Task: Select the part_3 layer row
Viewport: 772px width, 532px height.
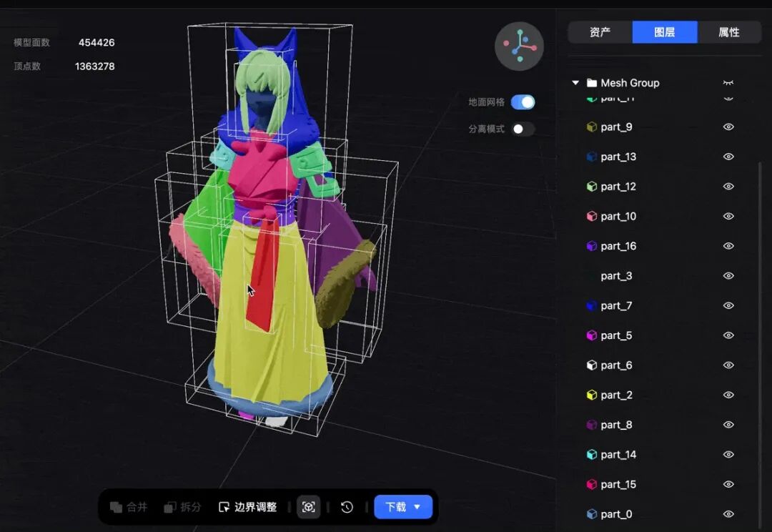Action: [x=660, y=276]
